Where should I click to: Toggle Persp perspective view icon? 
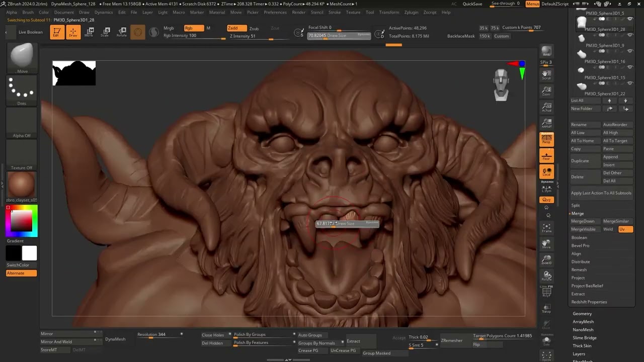tap(546, 139)
